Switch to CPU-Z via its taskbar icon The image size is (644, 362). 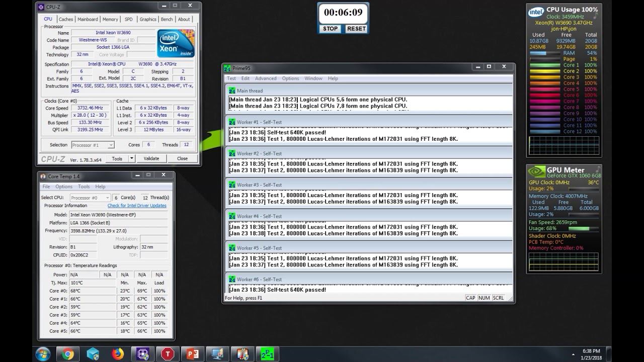(142, 354)
